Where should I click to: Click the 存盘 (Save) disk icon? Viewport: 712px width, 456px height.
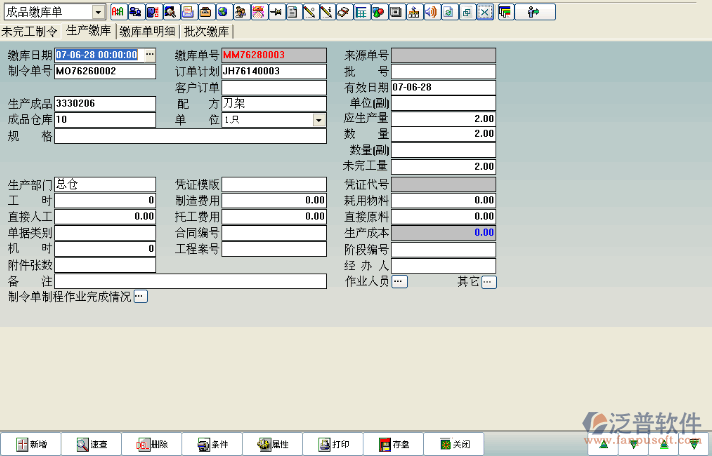(393, 444)
